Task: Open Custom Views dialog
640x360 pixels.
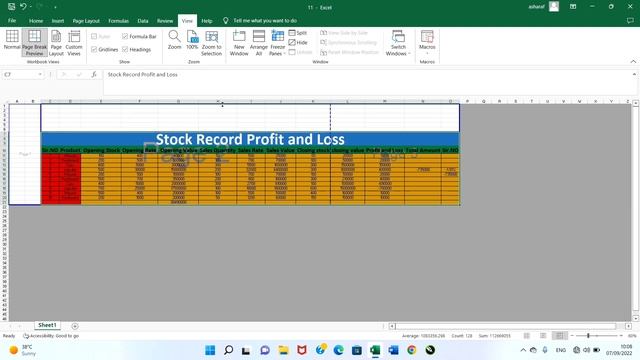Action: [x=74, y=42]
